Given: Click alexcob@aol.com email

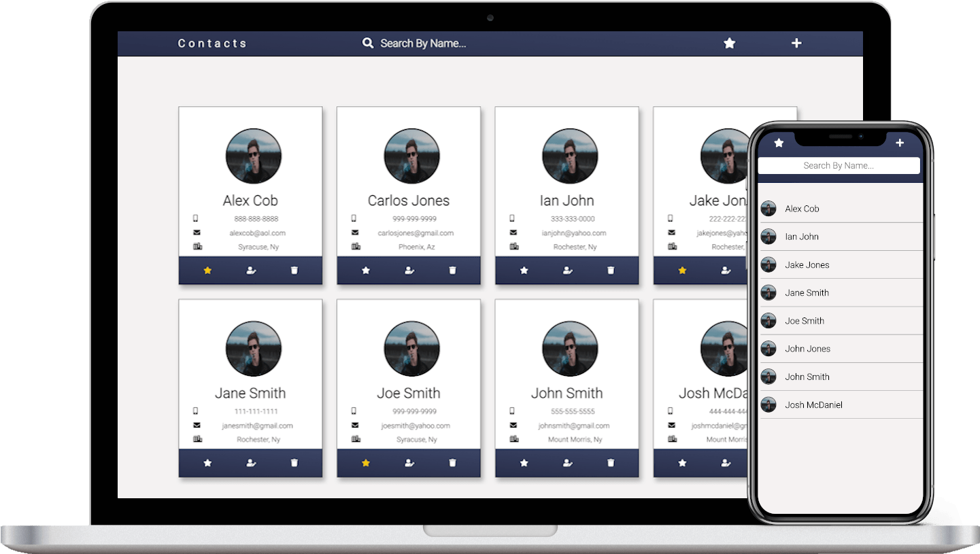Looking at the screenshot, I should coord(257,233).
